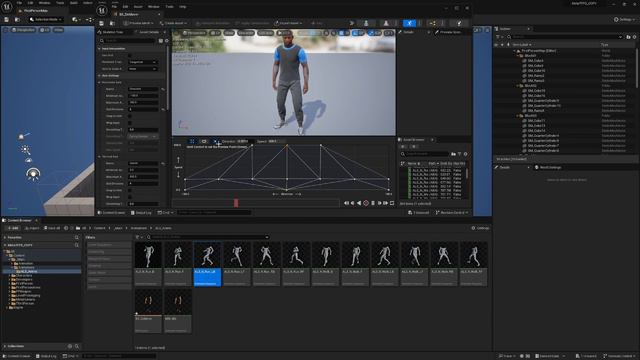Open the Preview Mesh dropdown
This screenshot has height=360, width=640.
pyautogui.click(x=138, y=23)
